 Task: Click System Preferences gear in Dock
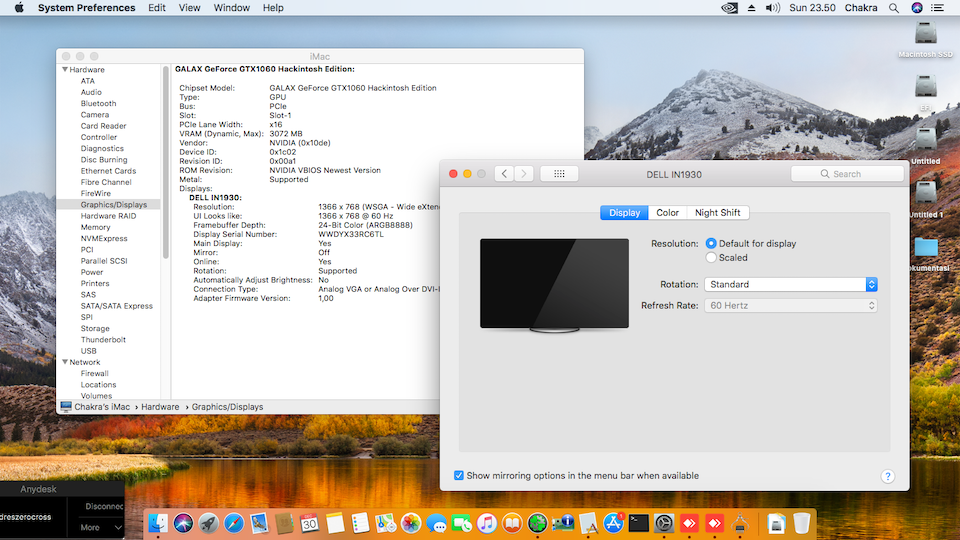tap(664, 523)
